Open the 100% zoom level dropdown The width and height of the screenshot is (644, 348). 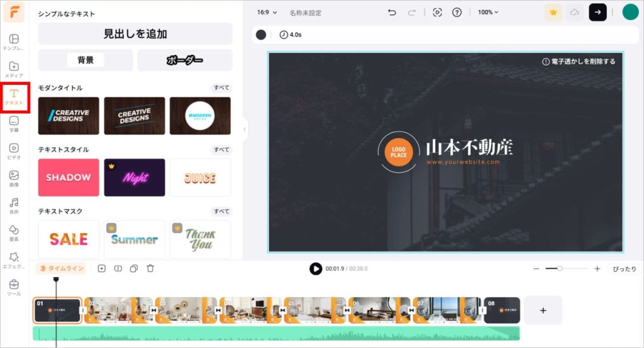pos(487,13)
